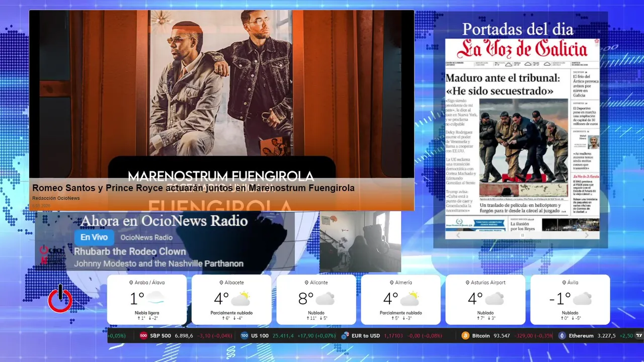Click the orange Bitcoin icon in ticker
The width and height of the screenshot is (644, 362).
(x=466, y=335)
